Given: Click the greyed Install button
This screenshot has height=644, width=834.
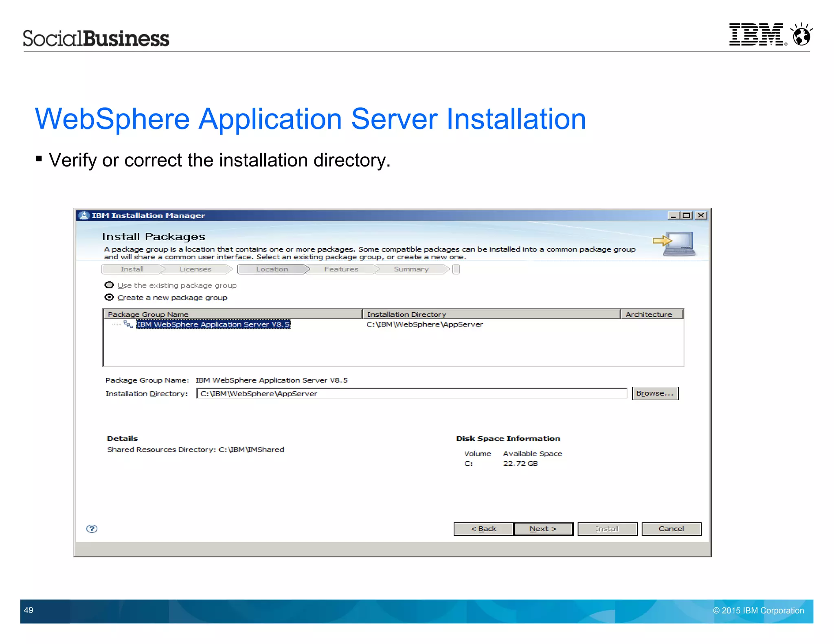Looking at the screenshot, I should (x=607, y=529).
